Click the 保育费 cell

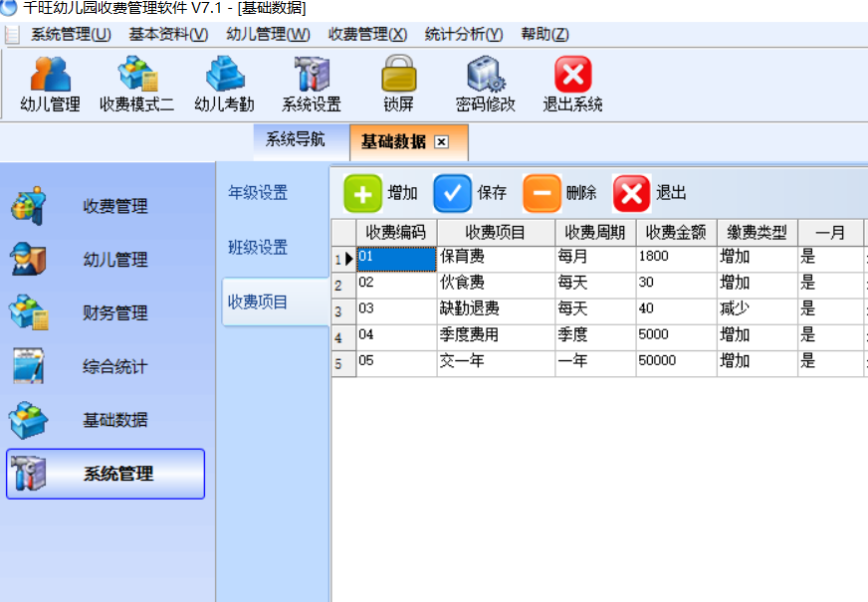[496, 259]
